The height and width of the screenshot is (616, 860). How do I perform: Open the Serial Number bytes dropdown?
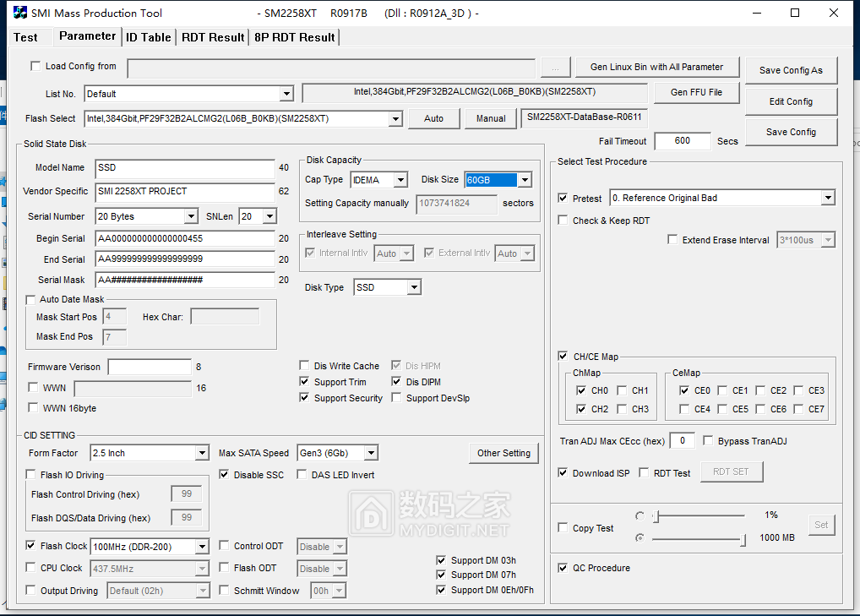pyautogui.click(x=191, y=216)
